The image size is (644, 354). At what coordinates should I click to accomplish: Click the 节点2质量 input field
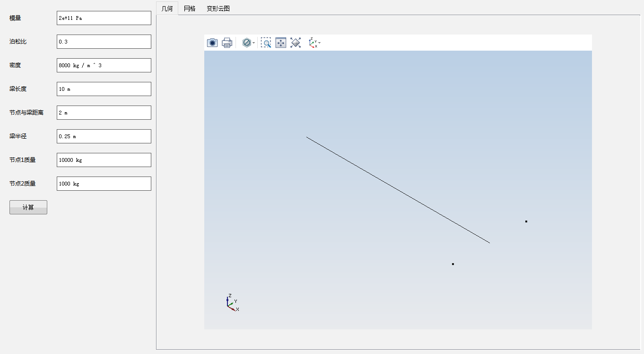click(104, 184)
